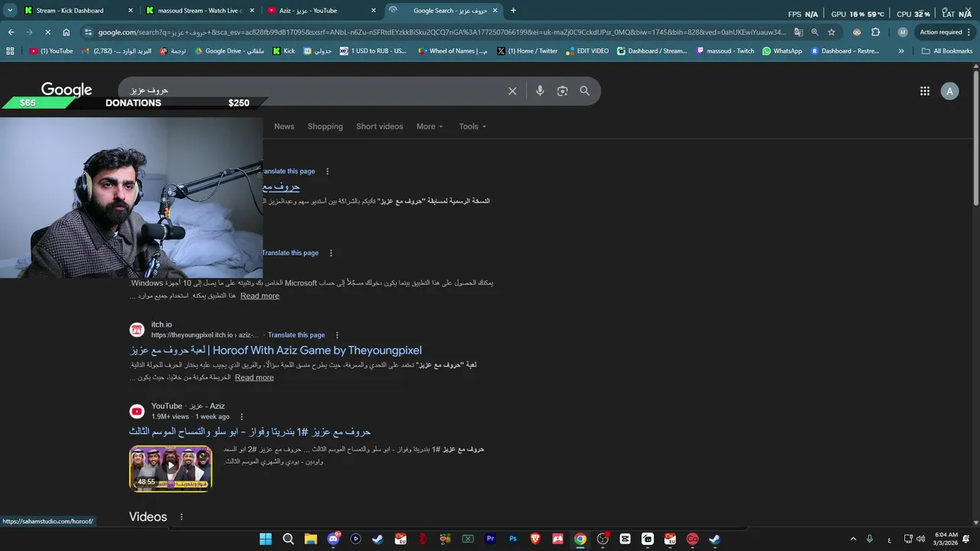Open the zoom magnifier icon in address bar
Image resolution: width=980 pixels, height=551 pixels.
[815, 32]
